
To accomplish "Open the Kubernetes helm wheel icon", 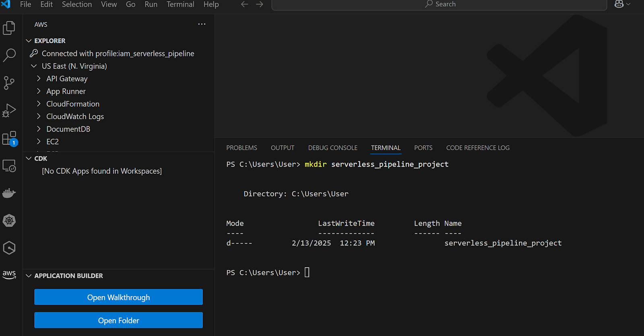I will [9, 221].
